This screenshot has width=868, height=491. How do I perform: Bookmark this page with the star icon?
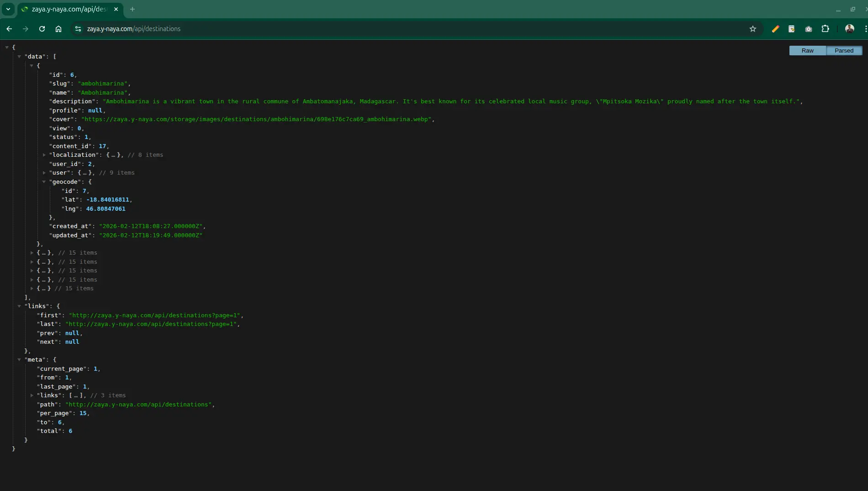click(753, 29)
